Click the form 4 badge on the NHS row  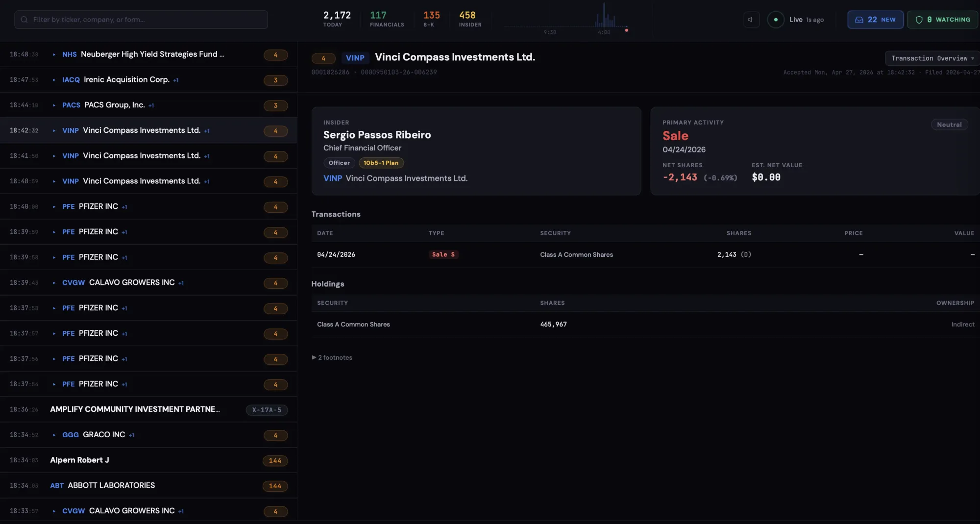(x=275, y=55)
